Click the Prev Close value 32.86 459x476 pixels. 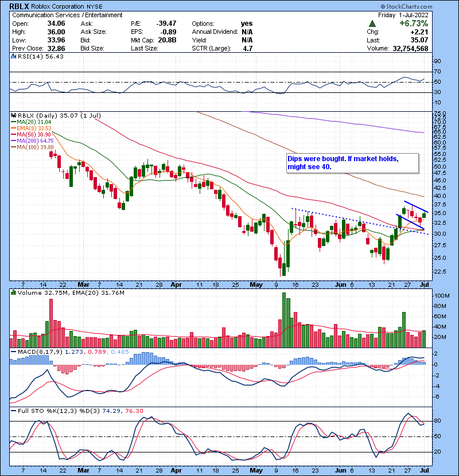(56, 48)
